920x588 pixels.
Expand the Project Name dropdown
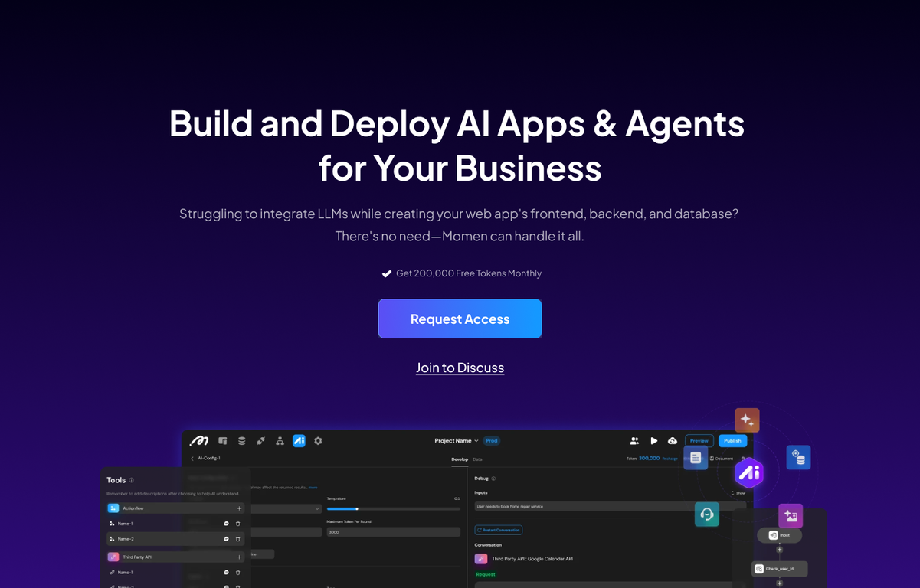457,441
